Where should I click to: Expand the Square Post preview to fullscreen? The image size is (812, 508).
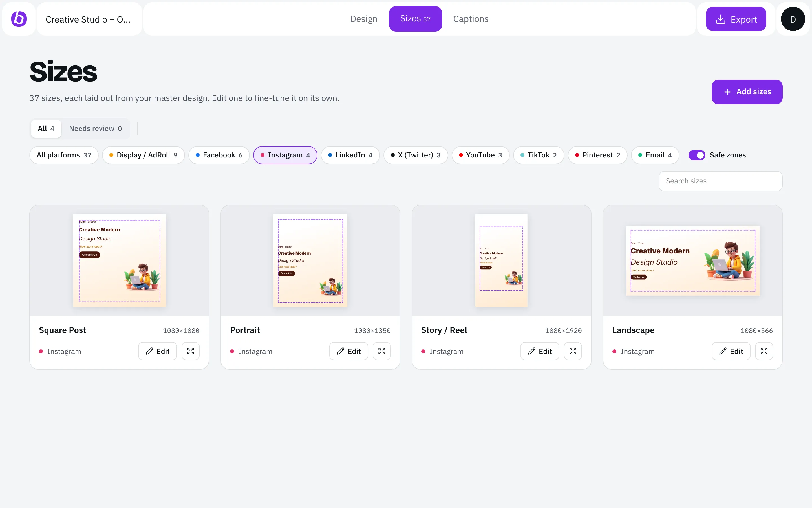pyautogui.click(x=191, y=351)
